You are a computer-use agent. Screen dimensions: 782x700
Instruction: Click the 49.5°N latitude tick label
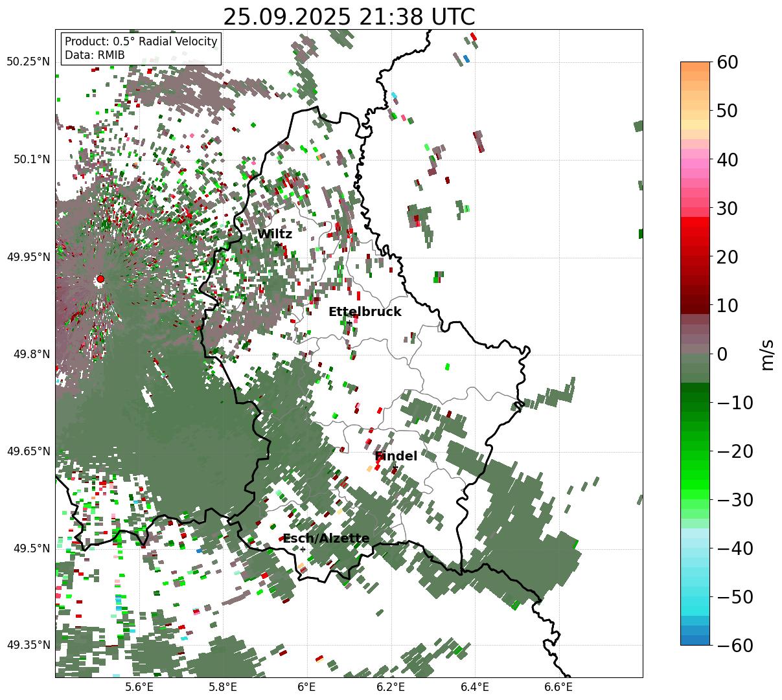tap(32, 548)
